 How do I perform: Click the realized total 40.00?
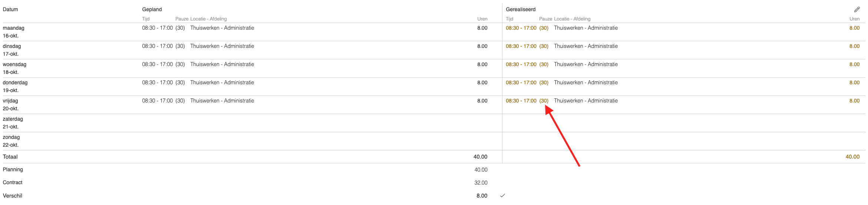pos(852,157)
